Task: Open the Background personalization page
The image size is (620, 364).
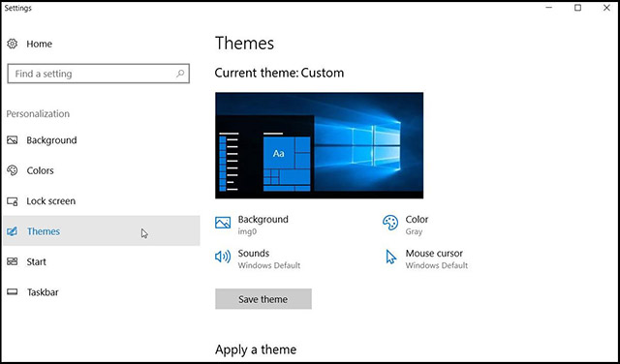Action: (x=51, y=140)
